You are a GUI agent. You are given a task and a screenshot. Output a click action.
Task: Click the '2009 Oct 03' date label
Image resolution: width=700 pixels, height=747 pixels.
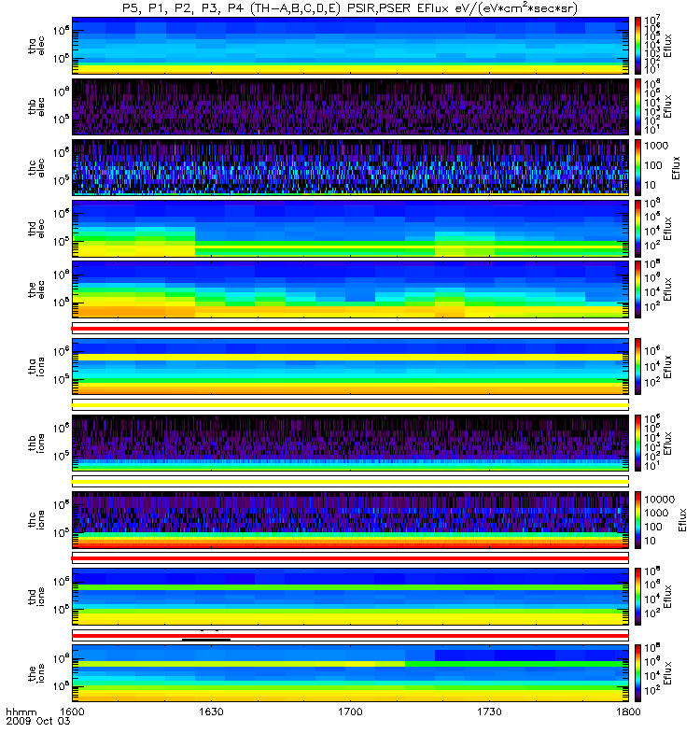[38, 721]
